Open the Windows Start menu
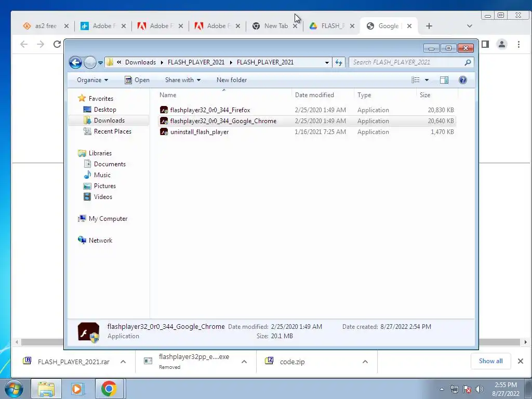This screenshot has width=532, height=399. (x=14, y=389)
